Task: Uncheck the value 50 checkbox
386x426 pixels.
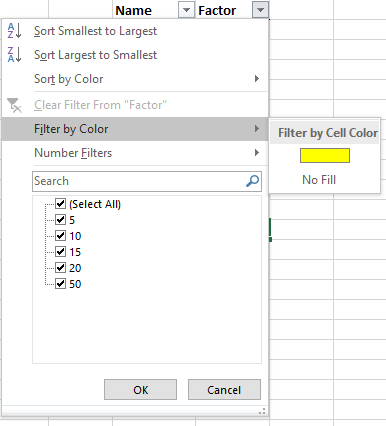Action: pyautogui.click(x=60, y=284)
